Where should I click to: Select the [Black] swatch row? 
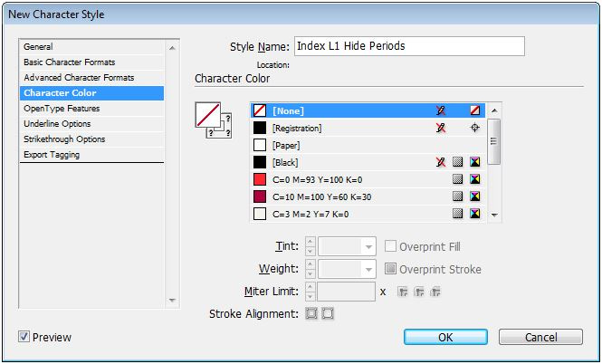click(x=368, y=162)
